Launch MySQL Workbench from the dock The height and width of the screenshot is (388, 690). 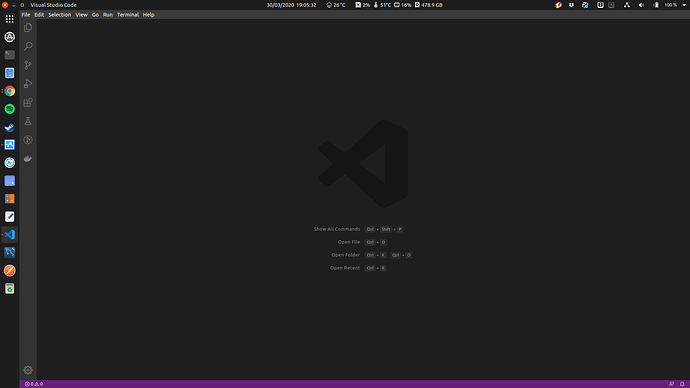click(10, 253)
